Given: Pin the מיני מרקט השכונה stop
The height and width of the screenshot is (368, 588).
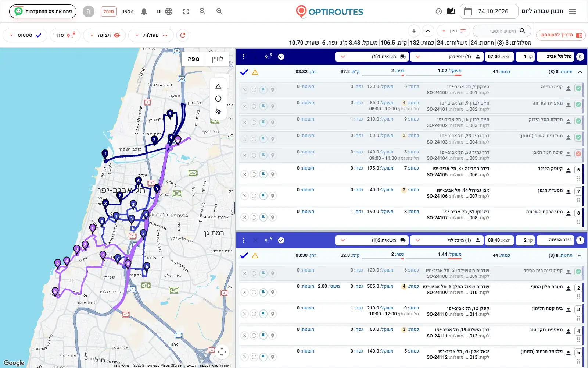Looking at the screenshot, I should click(x=263, y=217).
